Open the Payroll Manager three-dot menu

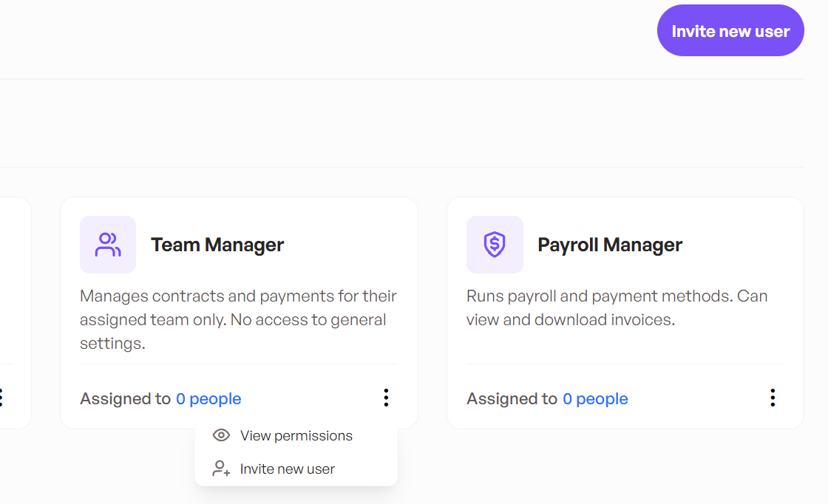click(x=773, y=398)
